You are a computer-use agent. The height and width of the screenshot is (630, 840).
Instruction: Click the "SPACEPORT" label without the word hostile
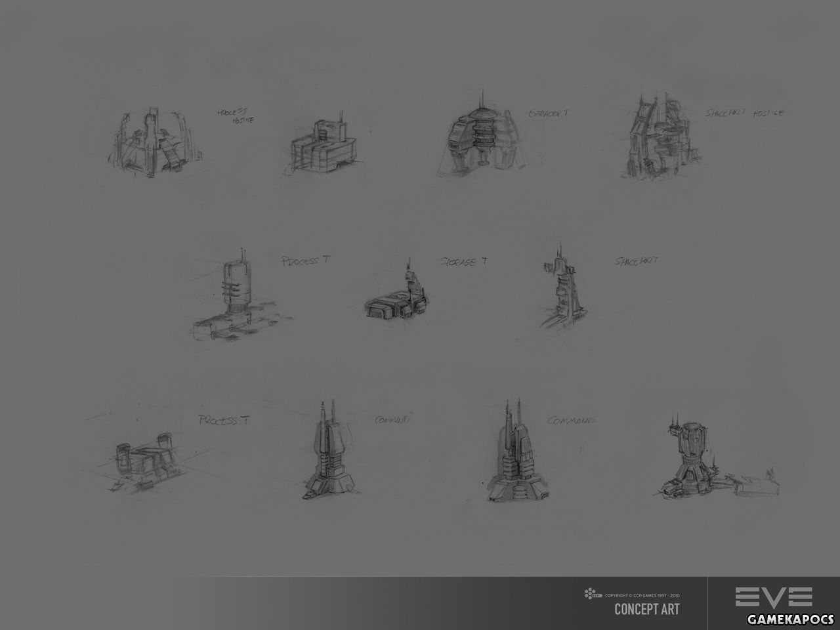point(637,261)
